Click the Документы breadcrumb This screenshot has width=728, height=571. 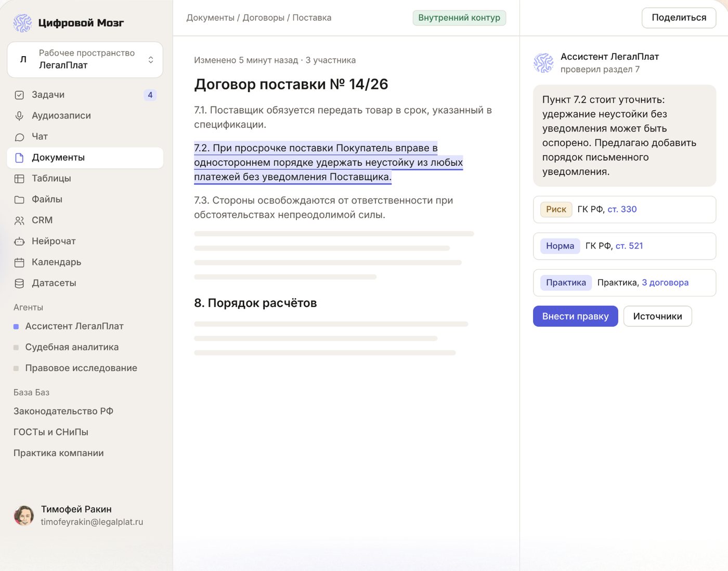[x=211, y=18]
